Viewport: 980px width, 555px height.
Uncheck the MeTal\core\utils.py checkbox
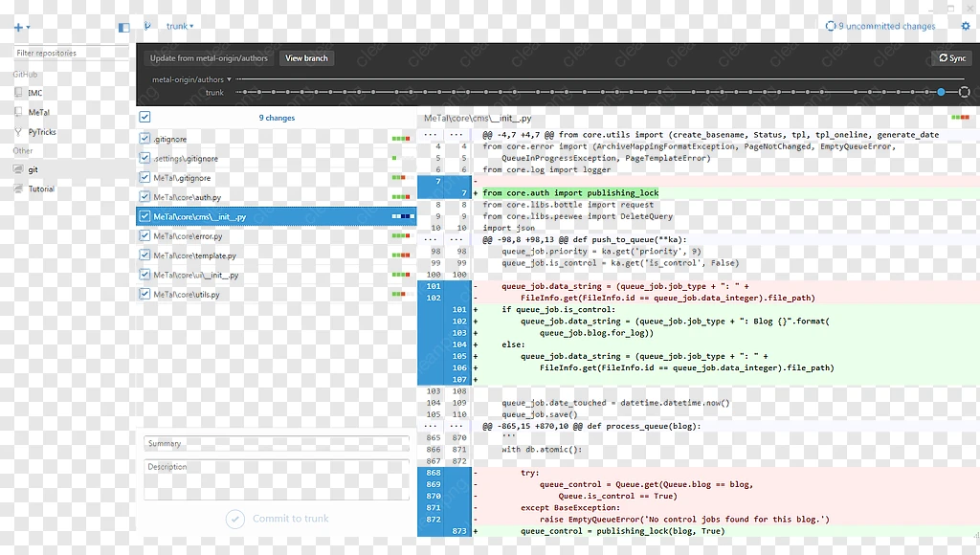[x=145, y=293]
